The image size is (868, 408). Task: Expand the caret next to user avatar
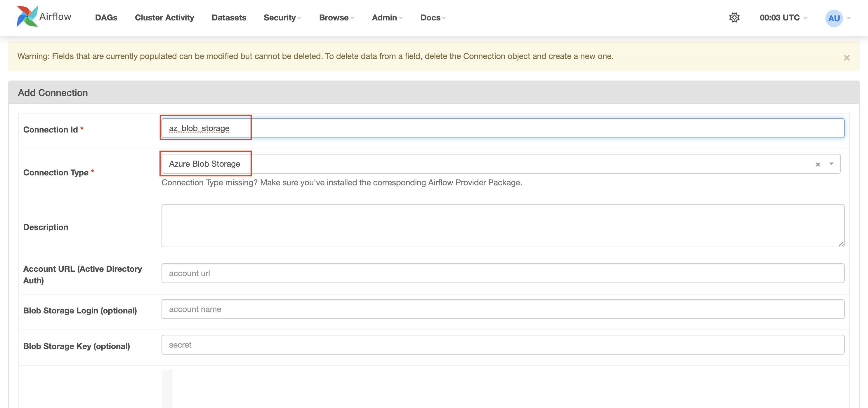pos(848,18)
